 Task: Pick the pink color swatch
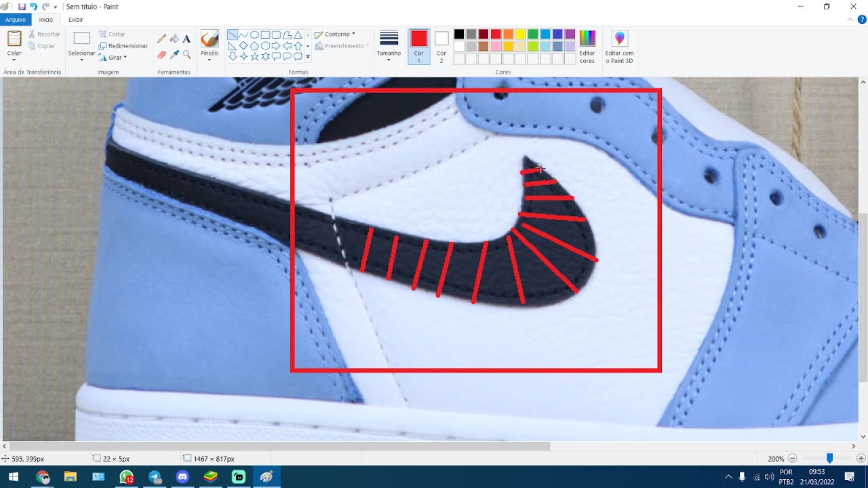point(496,46)
